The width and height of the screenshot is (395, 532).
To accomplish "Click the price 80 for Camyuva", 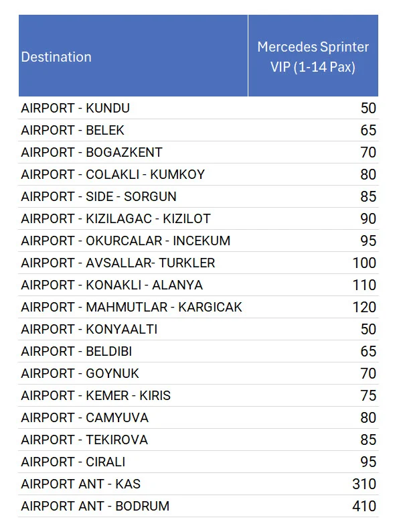I will (x=368, y=417).
